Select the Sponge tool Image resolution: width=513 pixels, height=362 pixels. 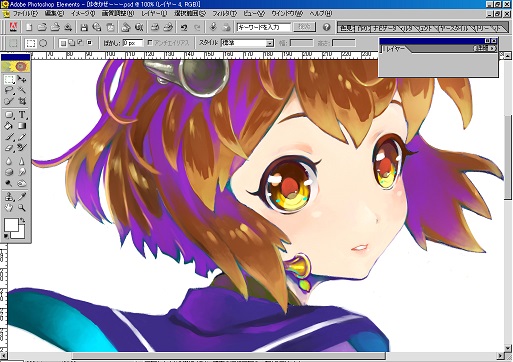coord(9,172)
